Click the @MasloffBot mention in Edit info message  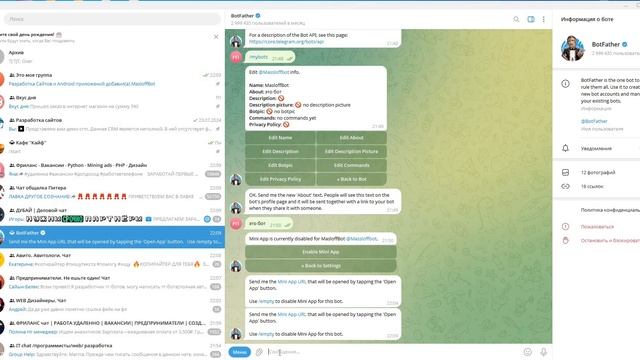[273, 72]
